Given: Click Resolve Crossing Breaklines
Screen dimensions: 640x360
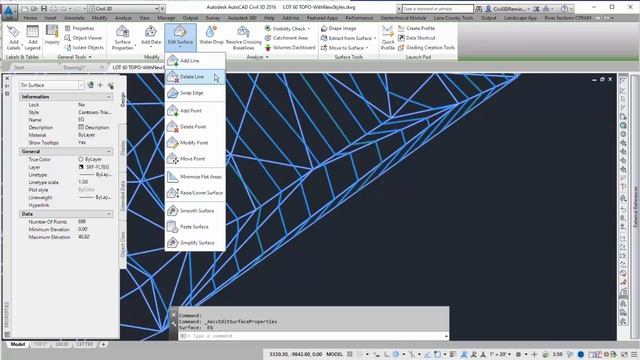Looking at the screenshot, I should tap(243, 37).
